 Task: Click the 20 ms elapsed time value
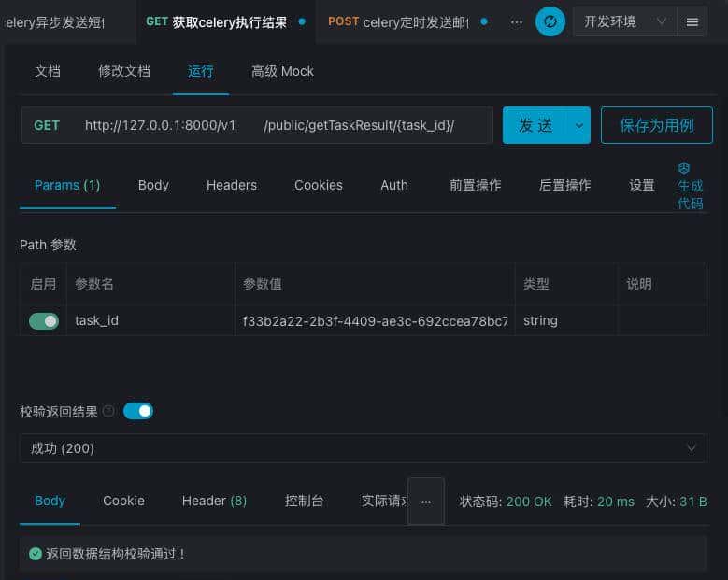click(x=616, y=502)
